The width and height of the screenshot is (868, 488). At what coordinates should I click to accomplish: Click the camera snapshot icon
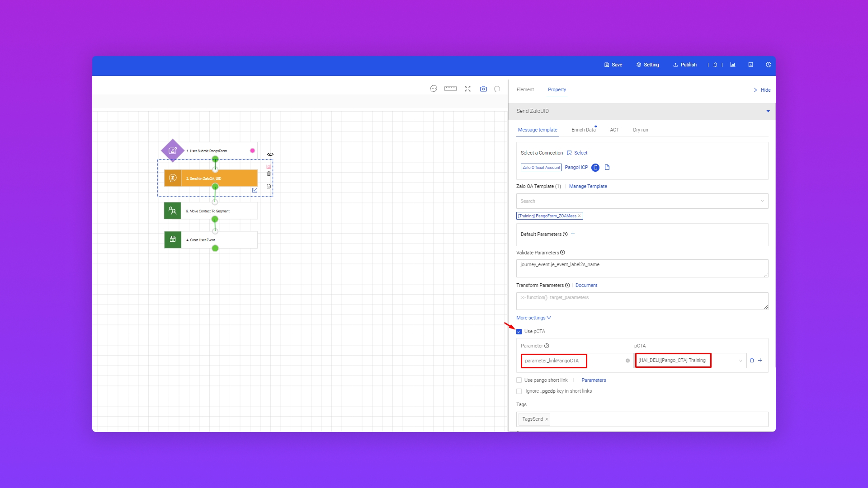[483, 89]
